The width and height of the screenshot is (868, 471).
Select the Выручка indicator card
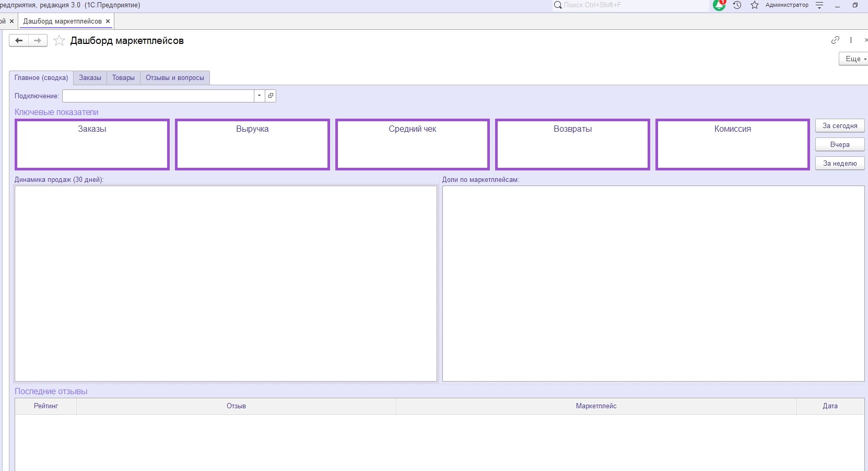click(x=252, y=144)
